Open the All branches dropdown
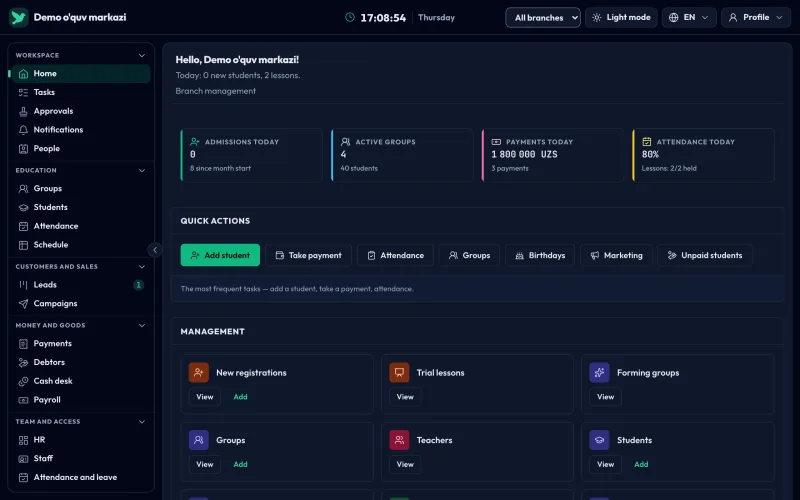The width and height of the screenshot is (800, 500). 543,17
